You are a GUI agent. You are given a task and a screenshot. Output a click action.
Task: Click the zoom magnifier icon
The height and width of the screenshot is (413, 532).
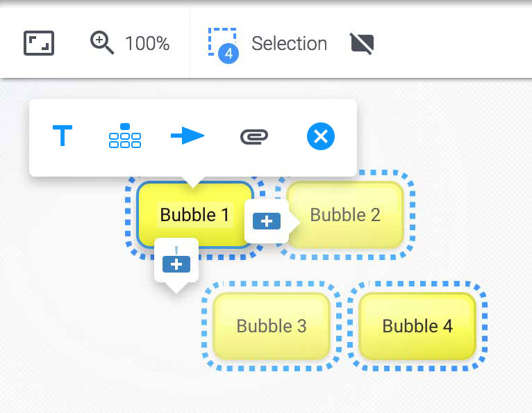click(102, 43)
